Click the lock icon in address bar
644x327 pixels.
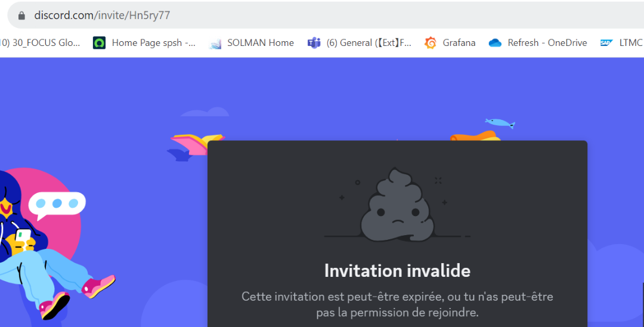[22, 16]
